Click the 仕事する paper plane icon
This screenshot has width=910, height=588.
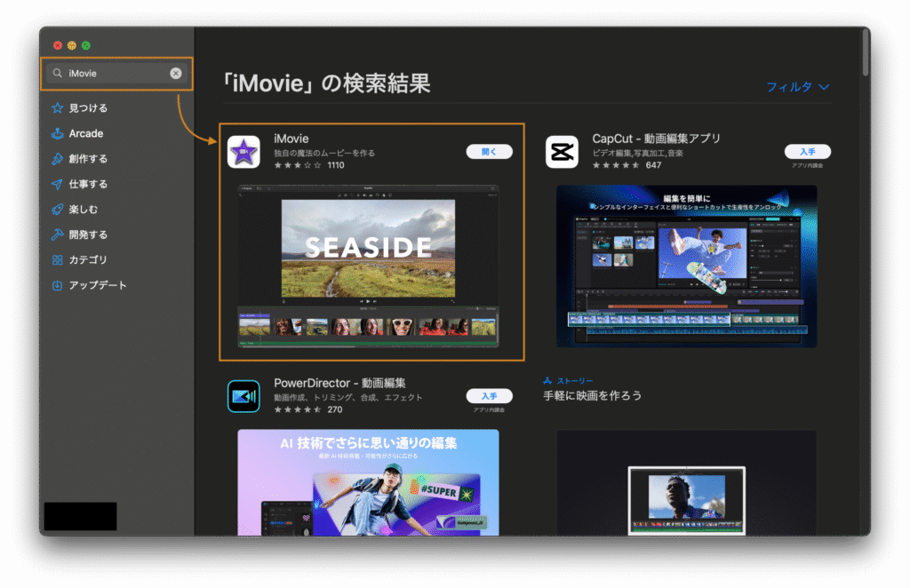coord(57,185)
